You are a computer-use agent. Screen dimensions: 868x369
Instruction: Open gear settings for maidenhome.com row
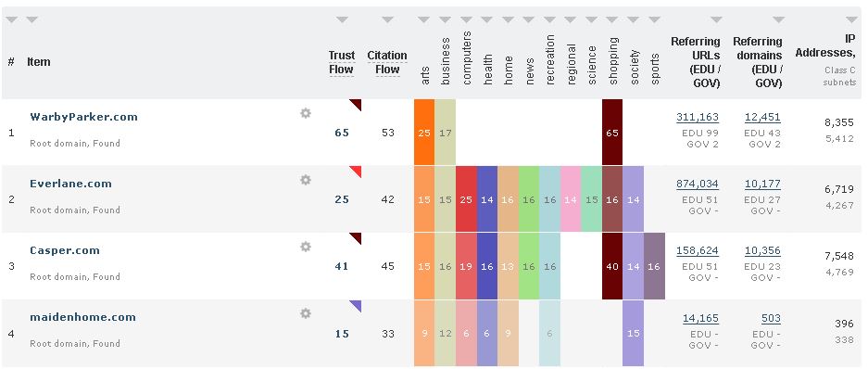(306, 313)
